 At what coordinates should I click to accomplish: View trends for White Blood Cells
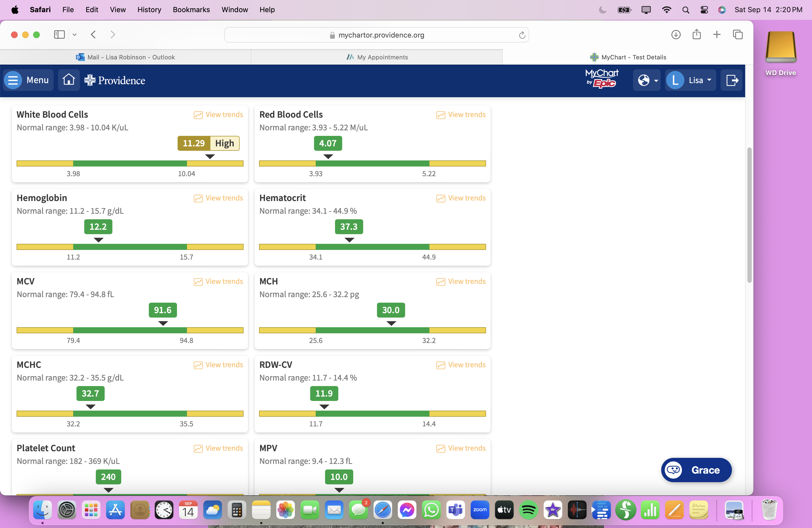(218, 115)
